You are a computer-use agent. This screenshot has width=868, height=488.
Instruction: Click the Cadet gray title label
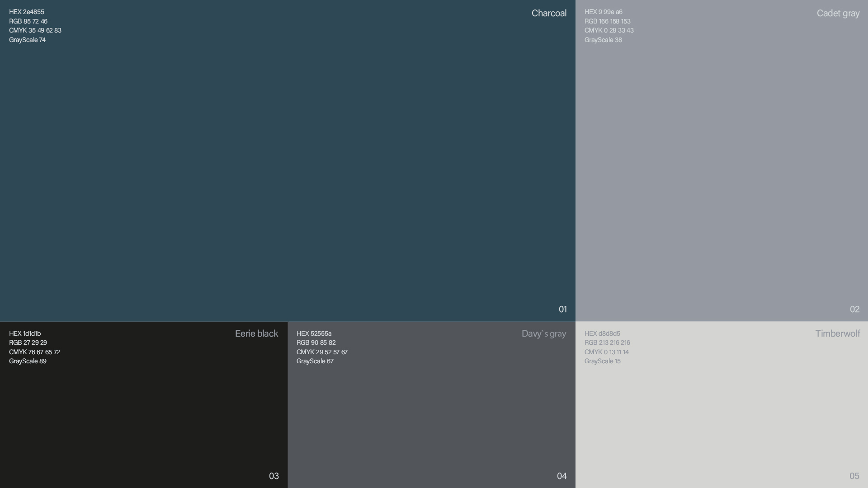pyautogui.click(x=838, y=13)
